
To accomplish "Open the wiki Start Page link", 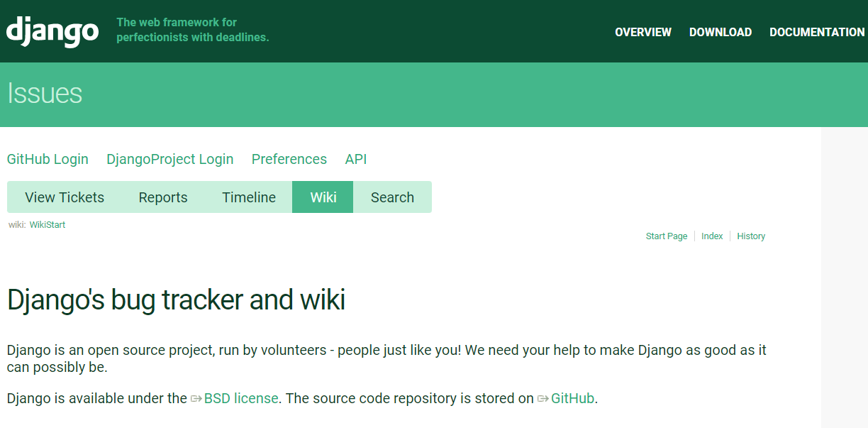I will (666, 236).
